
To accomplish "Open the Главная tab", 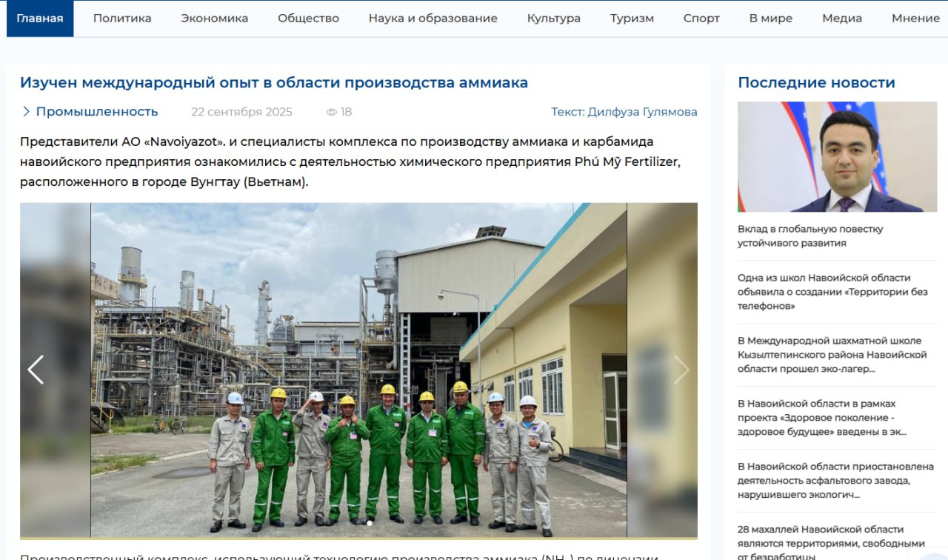I will tap(40, 19).
